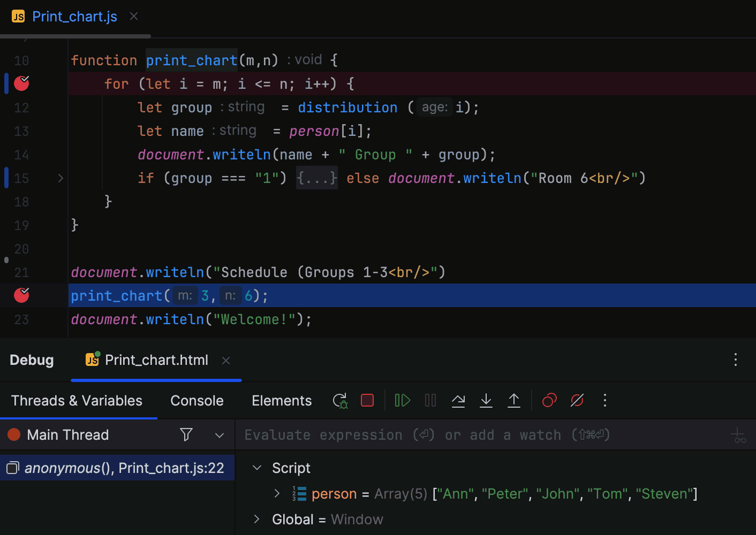Screen dimensions: 756x535
Task: Open the View Breakpoints dialog
Action: tap(549, 400)
